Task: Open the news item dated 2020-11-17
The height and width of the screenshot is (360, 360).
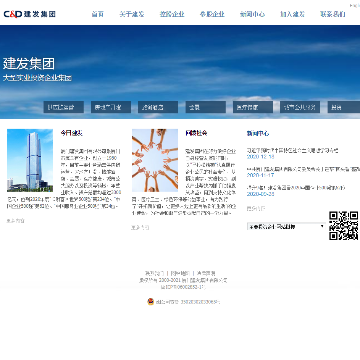Action: point(303,169)
